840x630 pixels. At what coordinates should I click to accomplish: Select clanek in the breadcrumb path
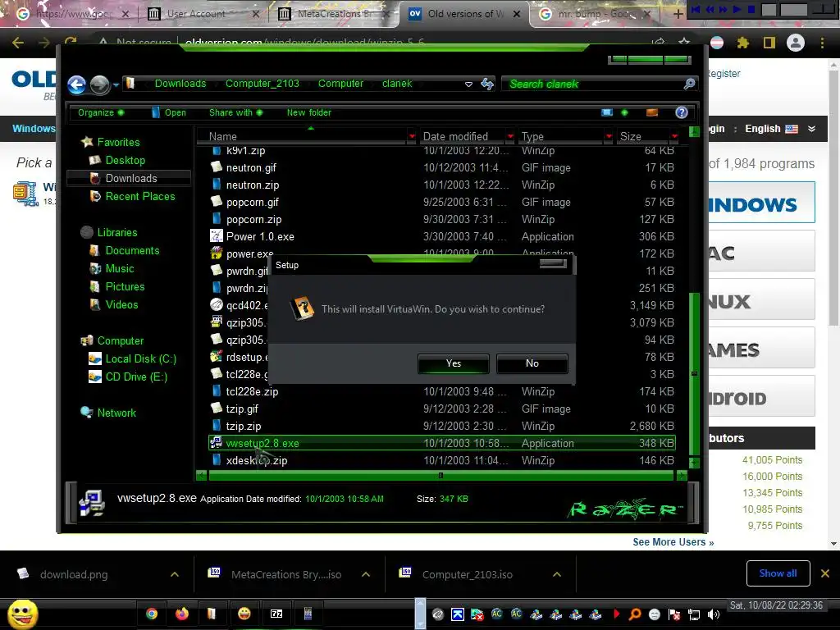click(x=397, y=84)
